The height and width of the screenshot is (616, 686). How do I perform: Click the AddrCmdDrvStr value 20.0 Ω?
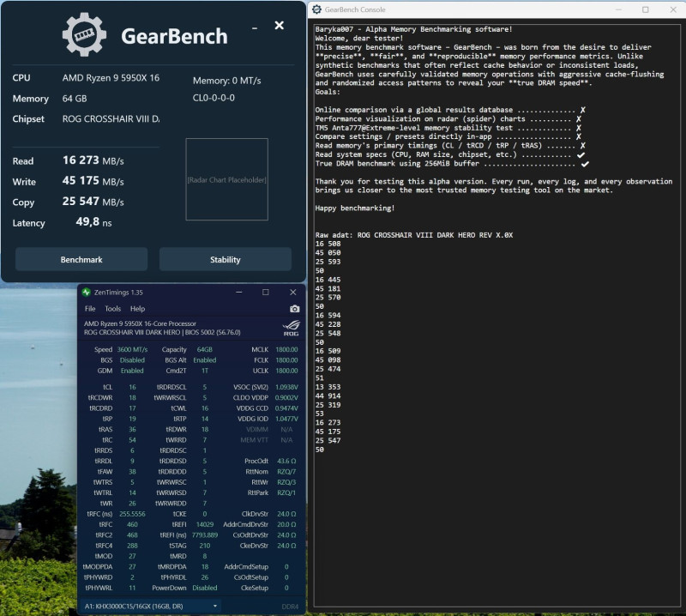pyautogui.click(x=286, y=524)
